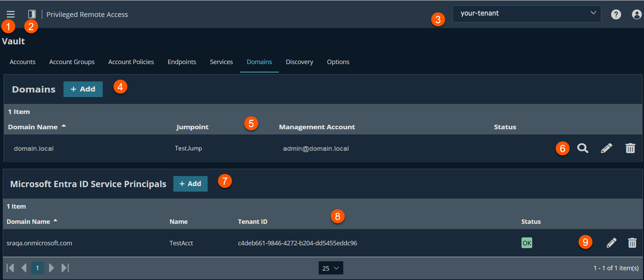Select the sraqa.onmicrosoft.com domain cell
644x280 pixels.
coord(39,243)
